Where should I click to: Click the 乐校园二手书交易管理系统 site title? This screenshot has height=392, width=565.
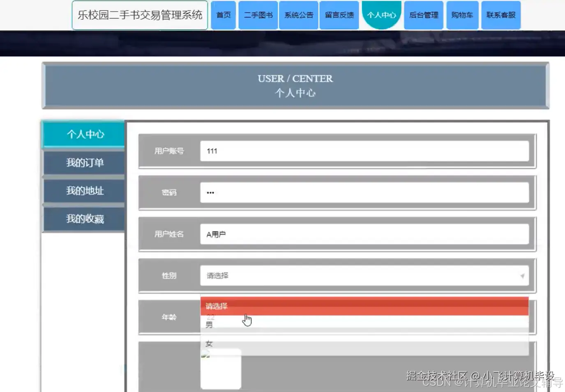click(139, 15)
